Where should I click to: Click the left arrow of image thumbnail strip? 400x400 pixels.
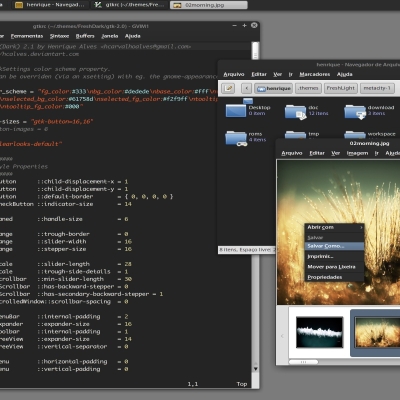[282, 336]
